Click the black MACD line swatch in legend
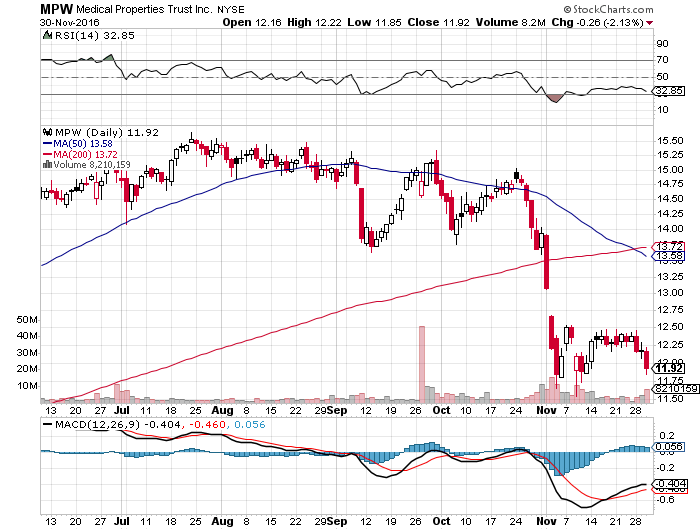Viewport: 700px width, 530px height. pyautogui.click(x=47, y=425)
